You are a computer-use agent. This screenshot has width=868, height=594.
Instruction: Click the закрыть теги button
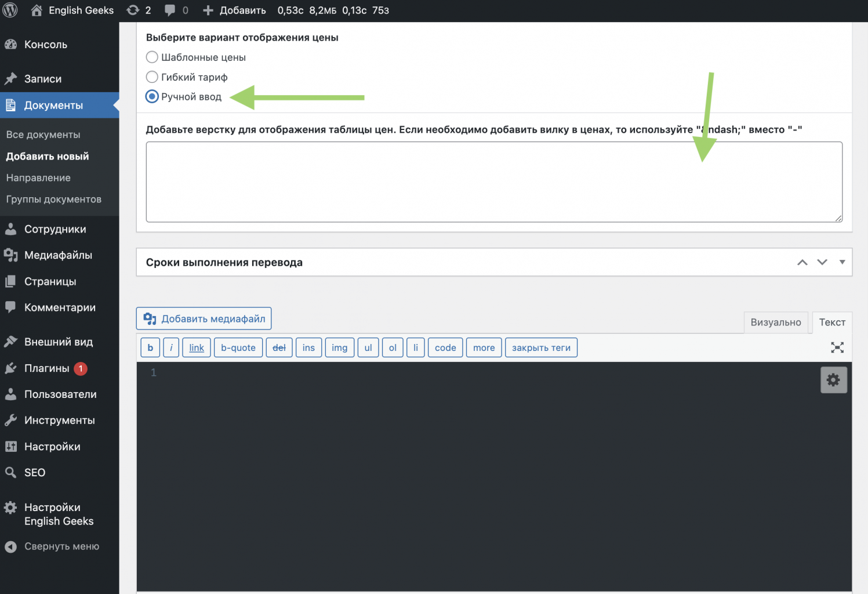coord(541,347)
